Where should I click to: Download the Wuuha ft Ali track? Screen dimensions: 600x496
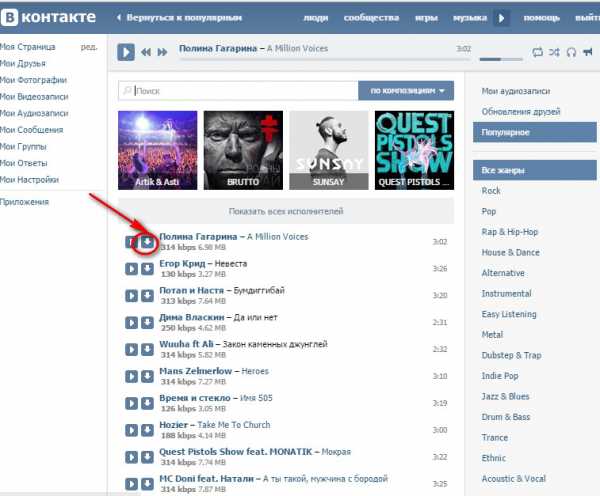tap(147, 349)
